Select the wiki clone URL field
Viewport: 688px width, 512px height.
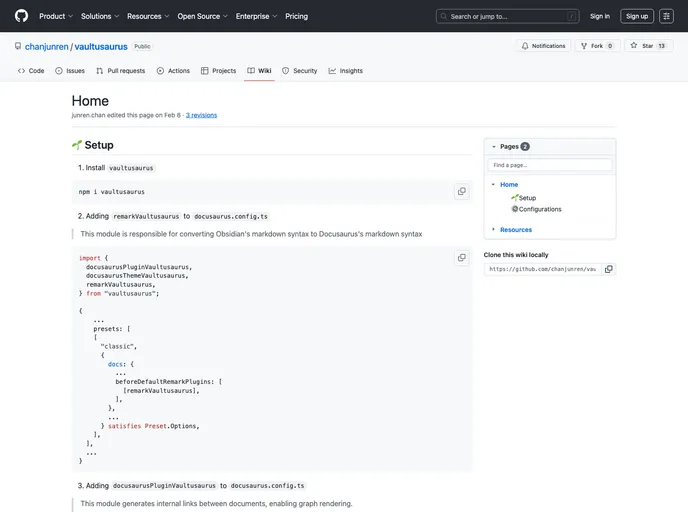[x=542, y=269]
